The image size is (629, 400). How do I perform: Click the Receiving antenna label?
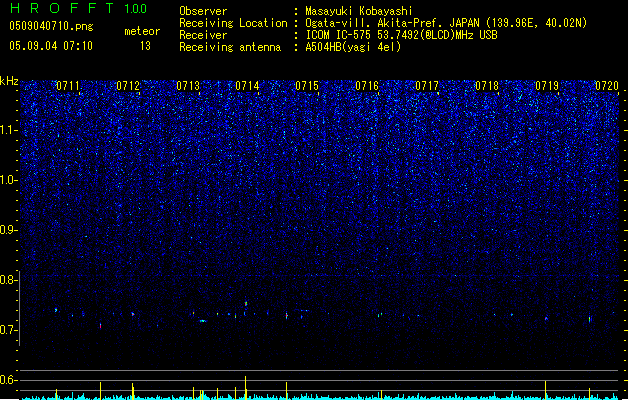click(x=230, y=47)
